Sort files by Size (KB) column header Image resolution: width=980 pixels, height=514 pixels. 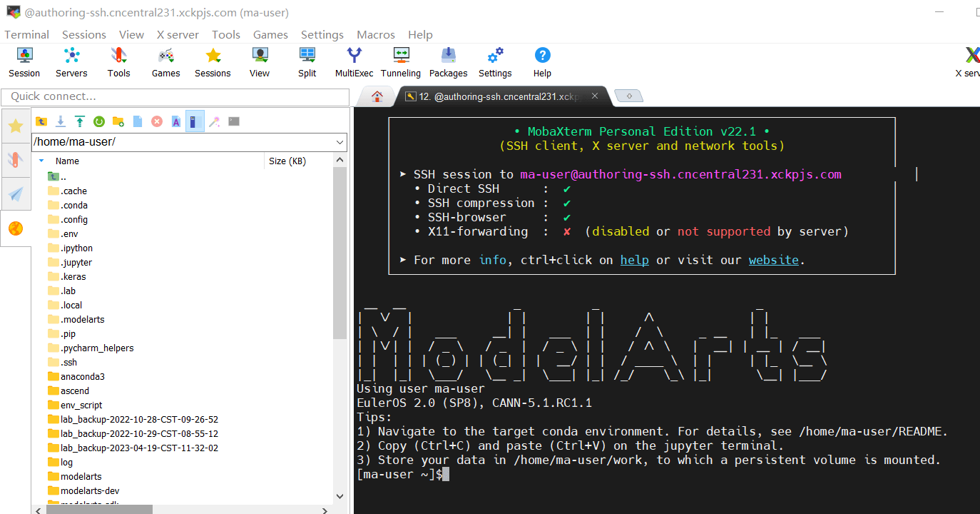[287, 161]
